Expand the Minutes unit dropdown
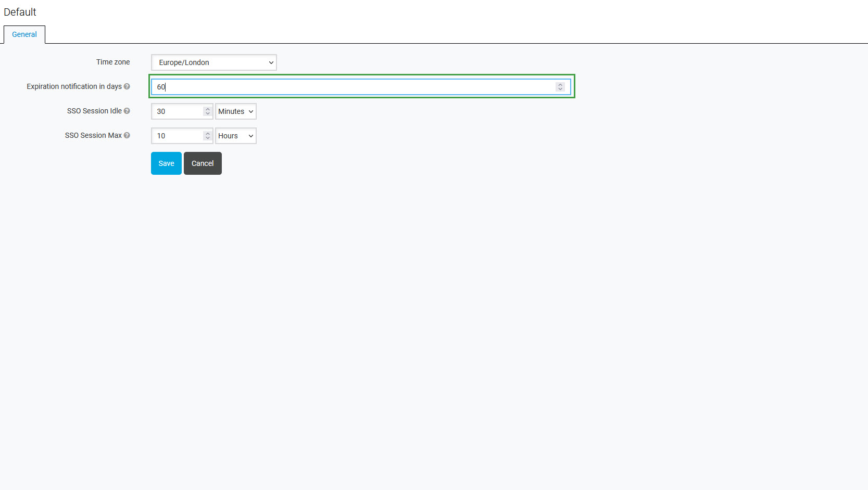The width and height of the screenshot is (868, 490). (x=235, y=111)
